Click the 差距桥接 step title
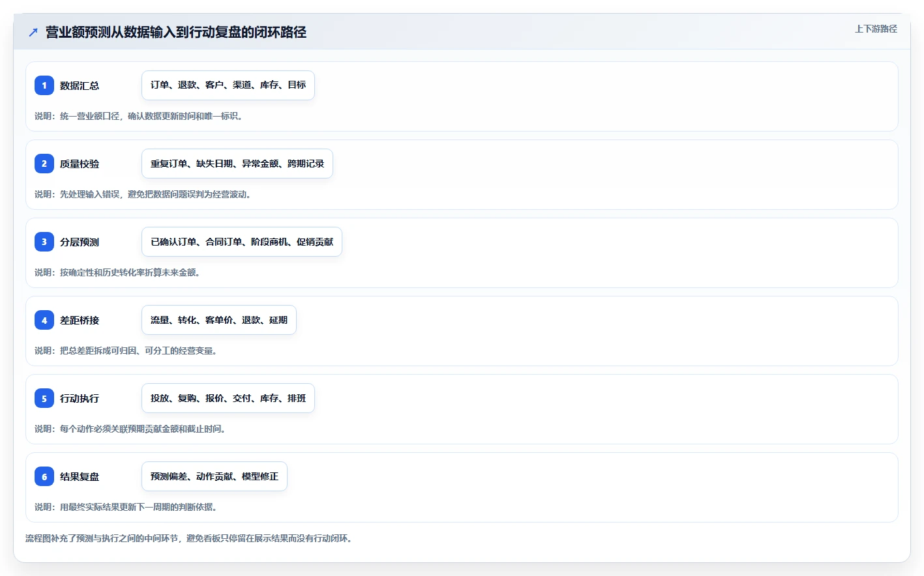This screenshot has height=576, width=924. click(80, 320)
